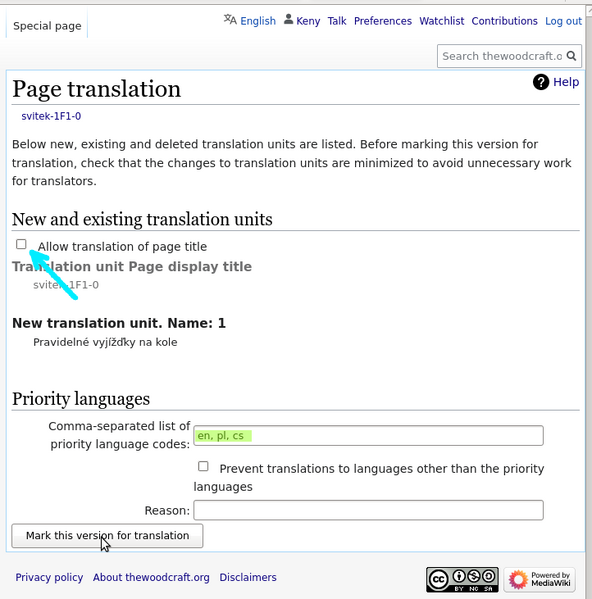Switch to the Special page tab
This screenshot has width=592, height=599.
(x=47, y=26)
